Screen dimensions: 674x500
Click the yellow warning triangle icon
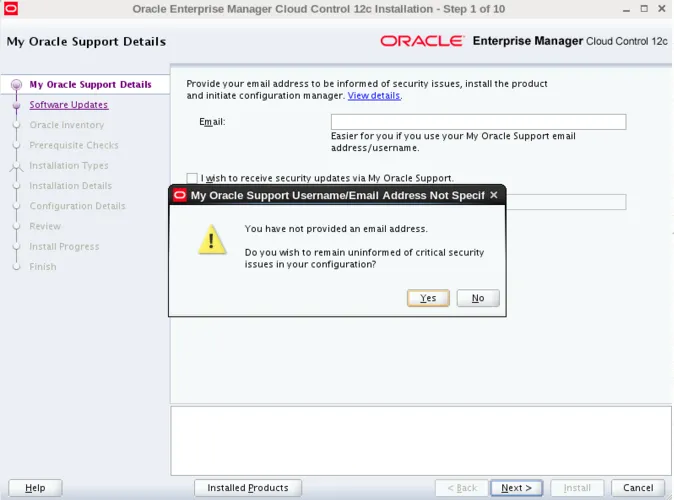point(211,239)
